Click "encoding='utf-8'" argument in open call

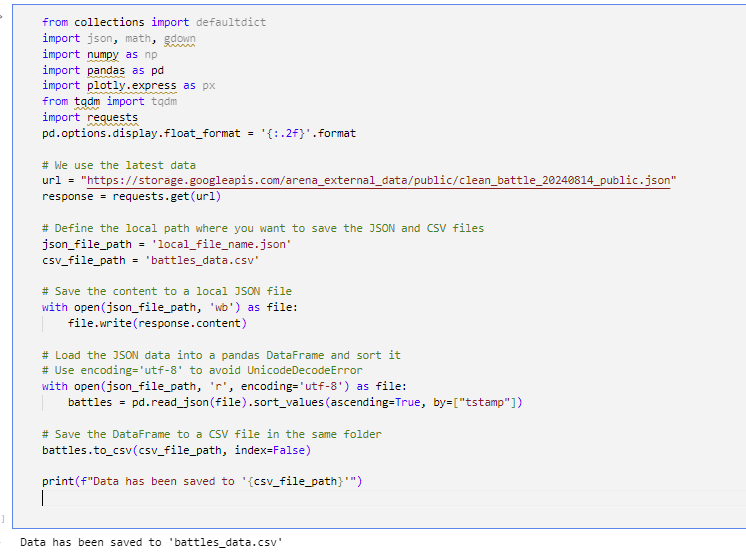(x=292, y=387)
